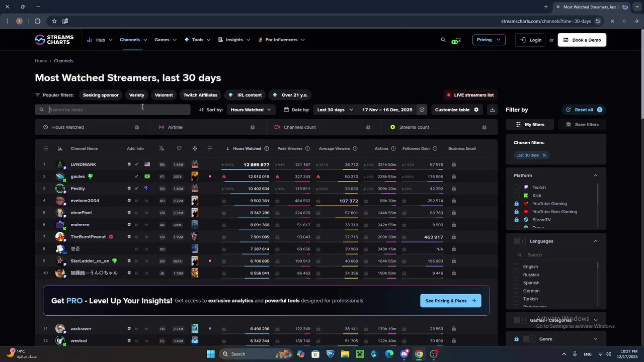Open the site search magnifier icon

pos(443,40)
